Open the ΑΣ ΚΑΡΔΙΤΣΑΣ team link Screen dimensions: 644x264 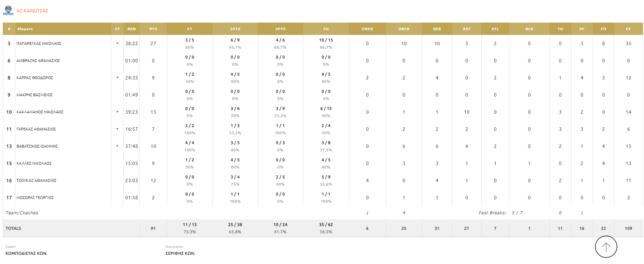(33, 11)
